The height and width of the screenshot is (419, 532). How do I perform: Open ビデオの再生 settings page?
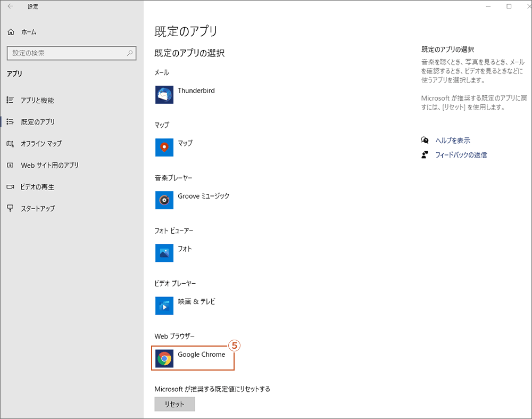[x=37, y=187]
